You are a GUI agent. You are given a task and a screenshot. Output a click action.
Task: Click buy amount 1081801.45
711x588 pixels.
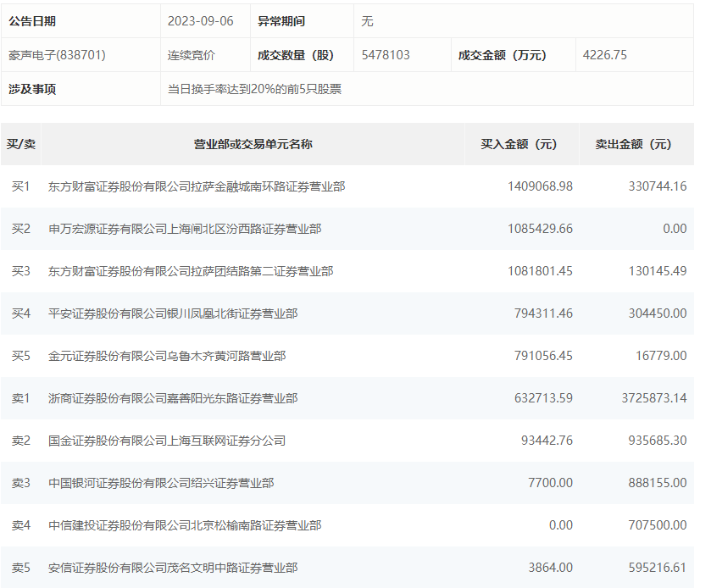pos(540,271)
